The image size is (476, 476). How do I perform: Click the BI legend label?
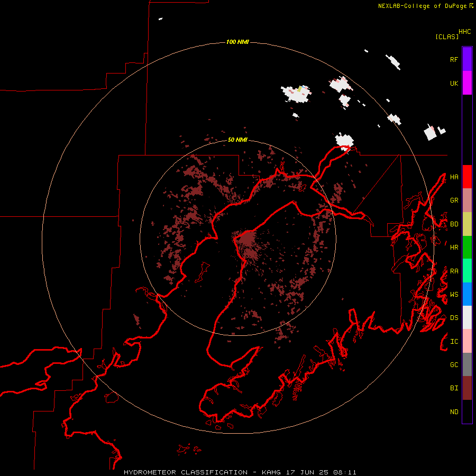[454, 388]
